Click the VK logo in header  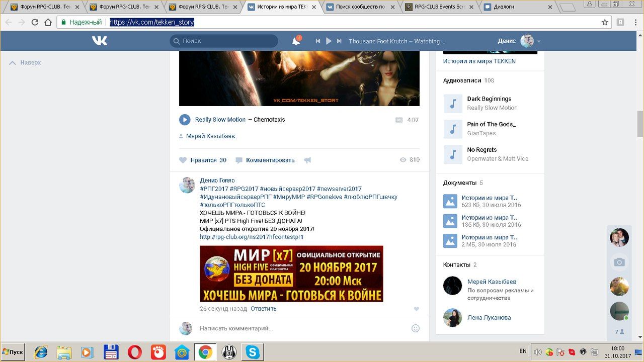100,41
